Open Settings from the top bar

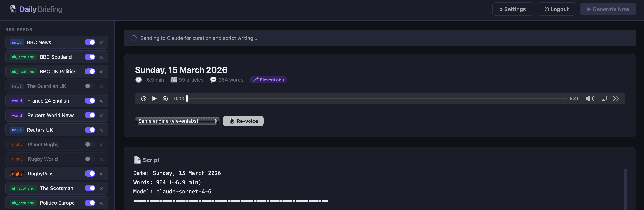pyautogui.click(x=512, y=9)
